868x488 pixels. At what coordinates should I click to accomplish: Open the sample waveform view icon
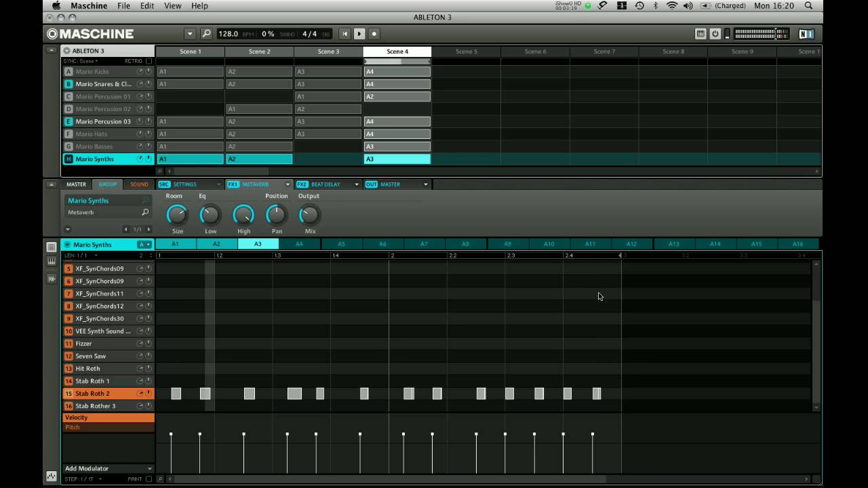52,278
